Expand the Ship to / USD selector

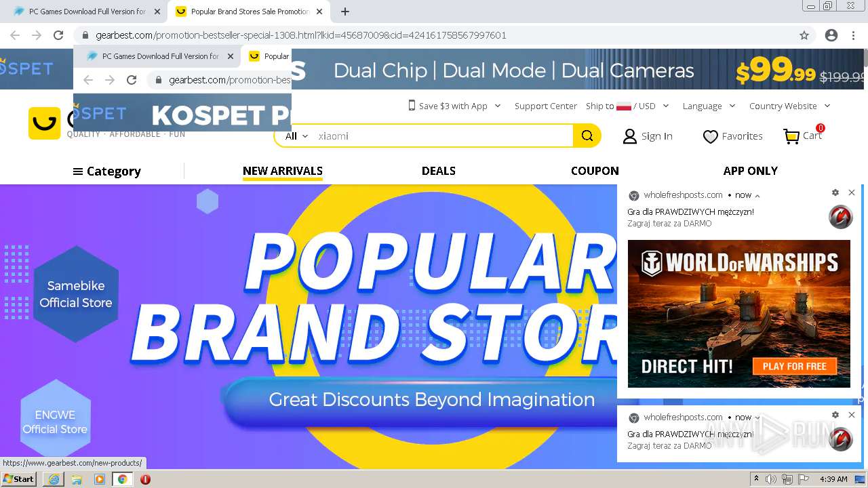(x=627, y=106)
